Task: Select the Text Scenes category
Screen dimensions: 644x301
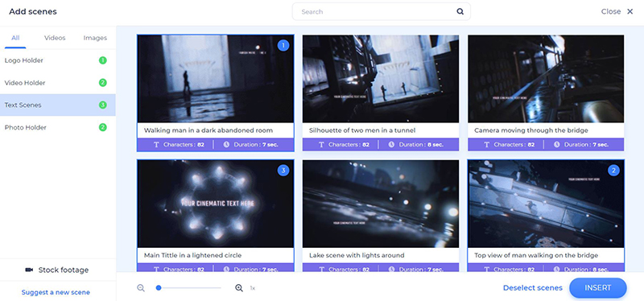Action: click(x=57, y=105)
